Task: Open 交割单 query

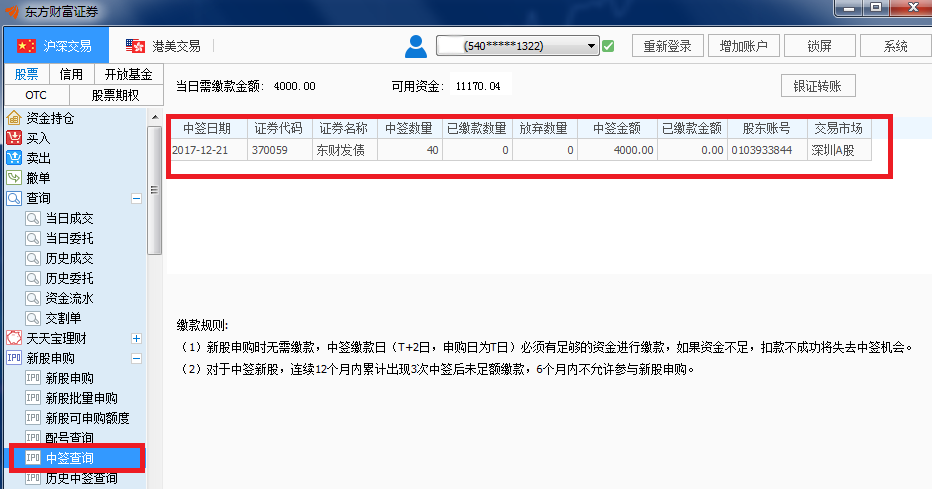Action: point(64,318)
